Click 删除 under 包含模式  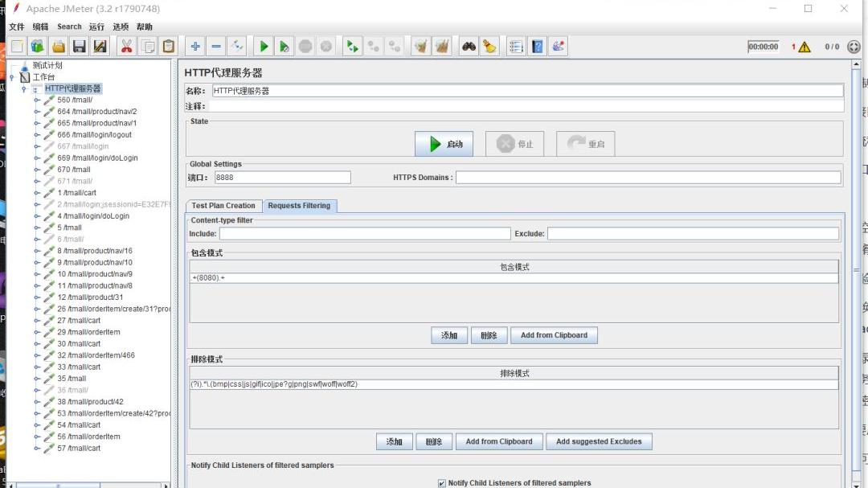489,335
